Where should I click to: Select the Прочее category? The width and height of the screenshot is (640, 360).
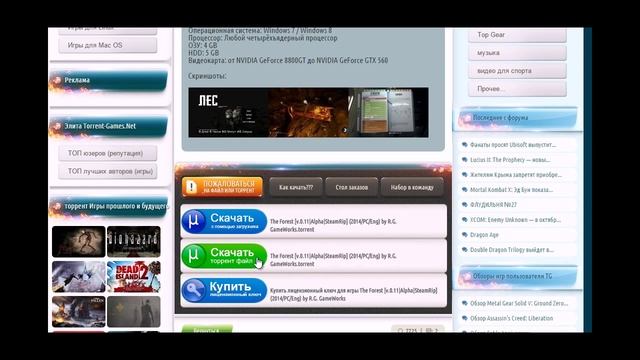tap(517, 89)
